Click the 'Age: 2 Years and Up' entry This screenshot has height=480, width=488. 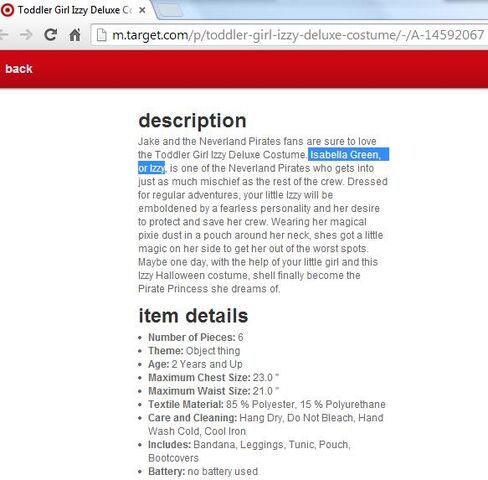click(195, 364)
